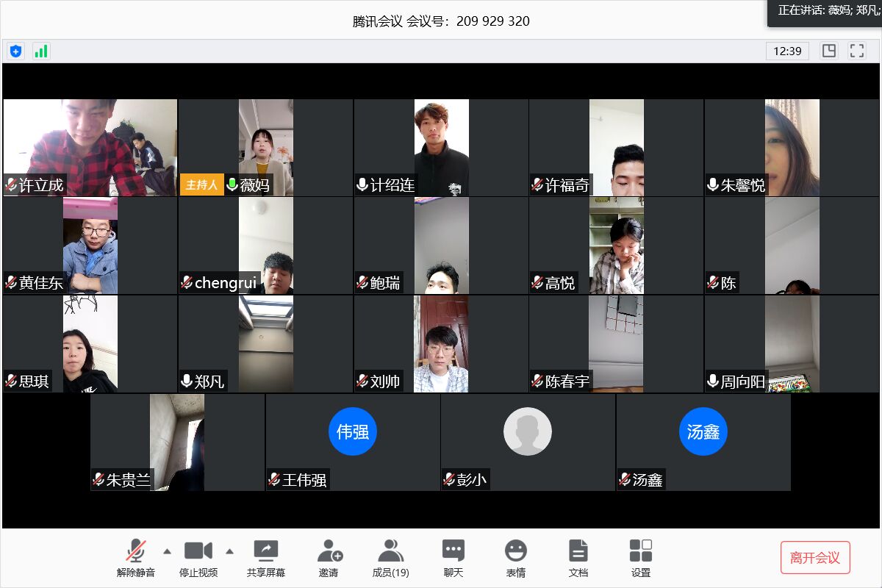Image resolution: width=882 pixels, height=588 pixels.
Task: Select host 薇妈's video tile
Action: [265, 147]
